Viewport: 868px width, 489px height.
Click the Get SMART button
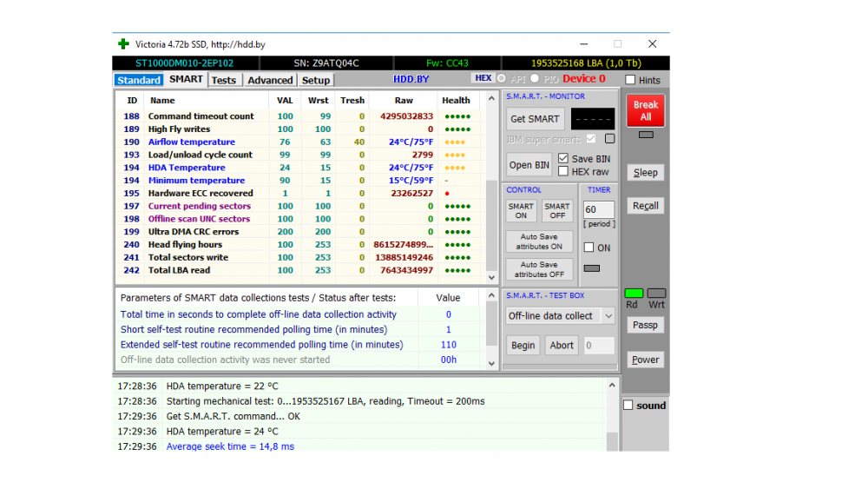[535, 119]
